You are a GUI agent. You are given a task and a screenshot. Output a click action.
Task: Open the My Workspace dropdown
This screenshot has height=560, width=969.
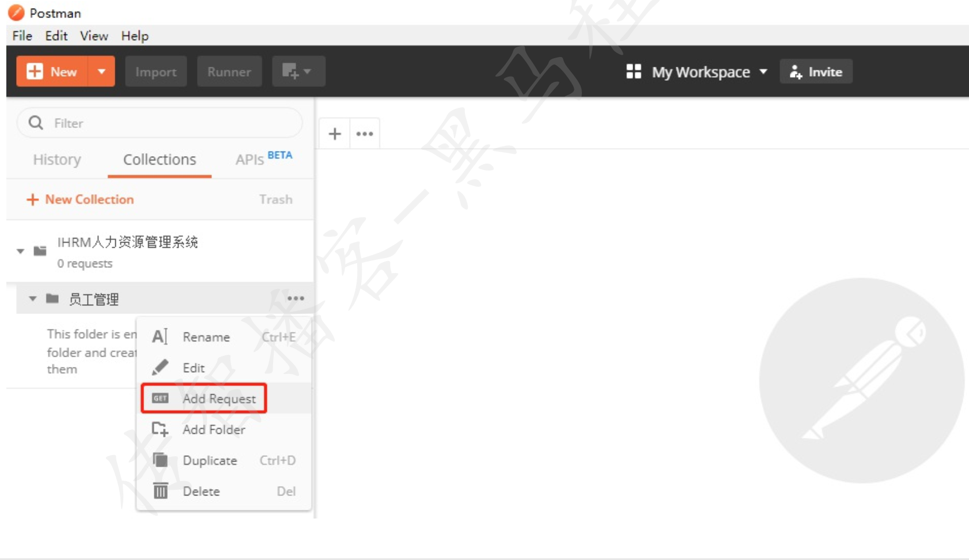click(709, 72)
